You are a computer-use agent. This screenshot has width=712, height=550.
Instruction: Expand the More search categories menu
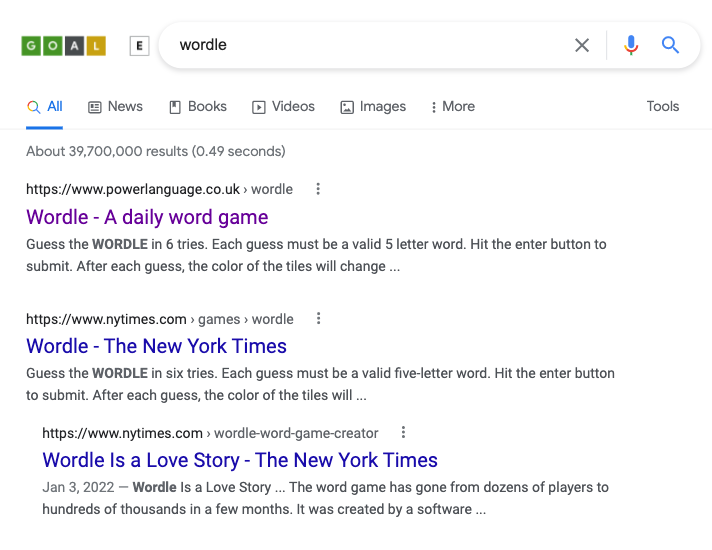[453, 107]
